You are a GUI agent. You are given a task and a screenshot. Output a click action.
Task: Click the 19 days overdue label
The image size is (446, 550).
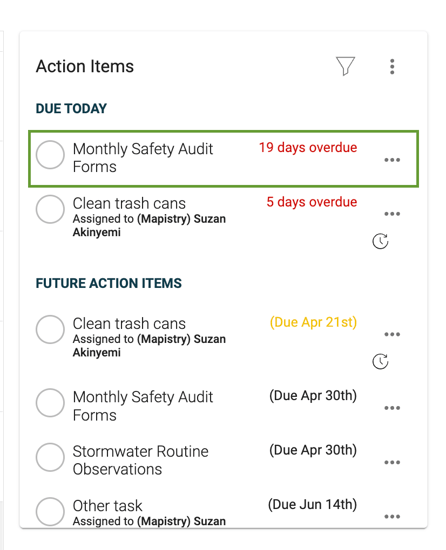pyautogui.click(x=308, y=148)
